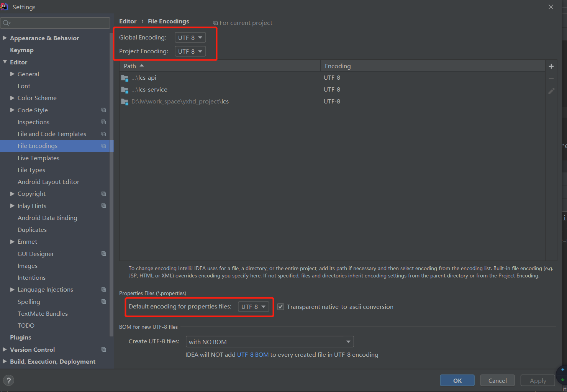567x392 pixels.
Task: Close the Settings dialog
Action: [551, 7]
